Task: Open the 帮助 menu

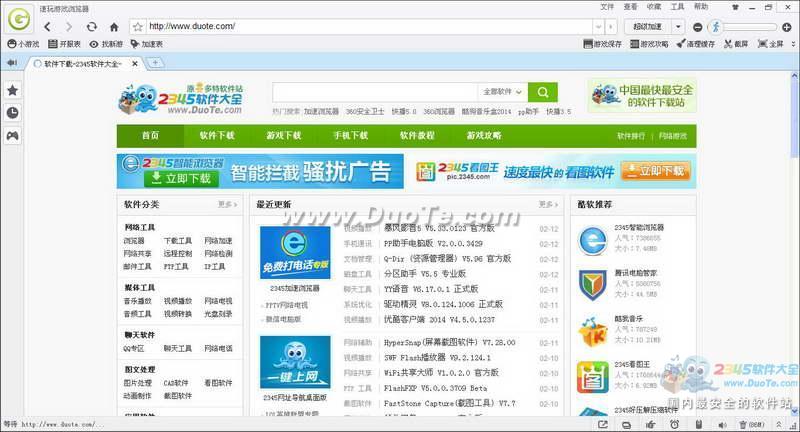Action: pyautogui.click(x=701, y=7)
